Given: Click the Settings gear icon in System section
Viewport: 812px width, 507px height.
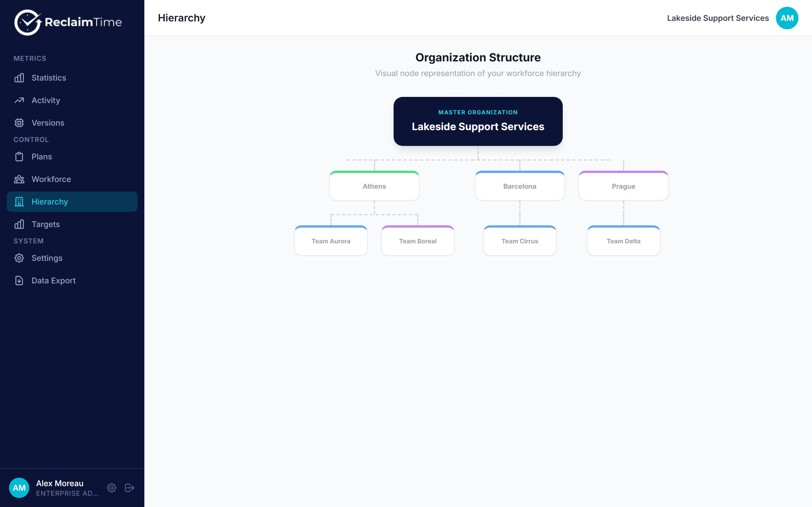Looking at the screenshot, I should pos(19,258).
